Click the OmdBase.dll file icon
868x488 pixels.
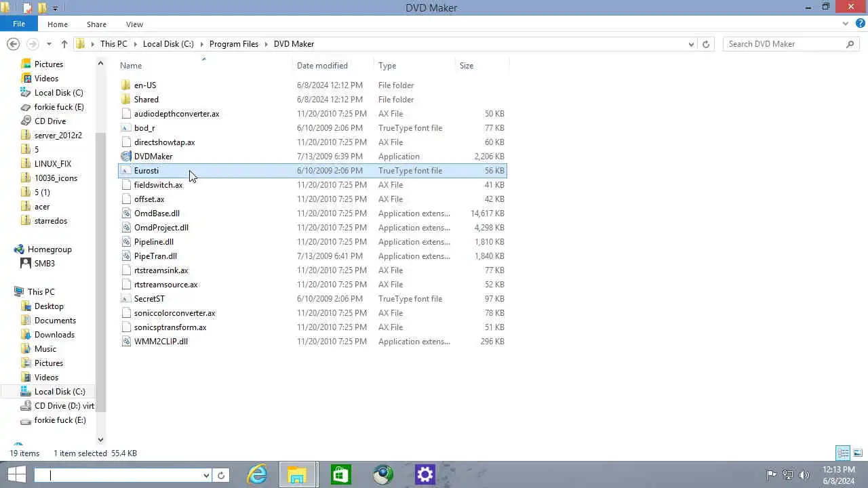pyautogui.click(x=125, y=213)
